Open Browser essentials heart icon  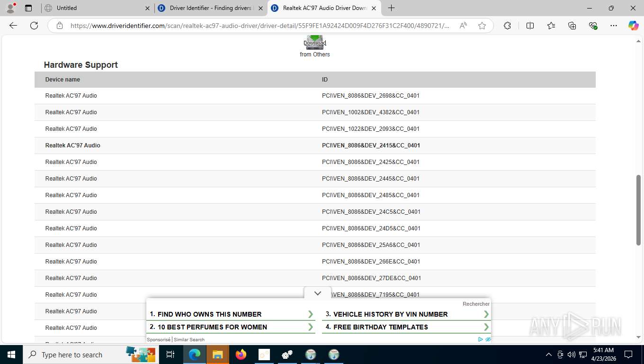593,26
